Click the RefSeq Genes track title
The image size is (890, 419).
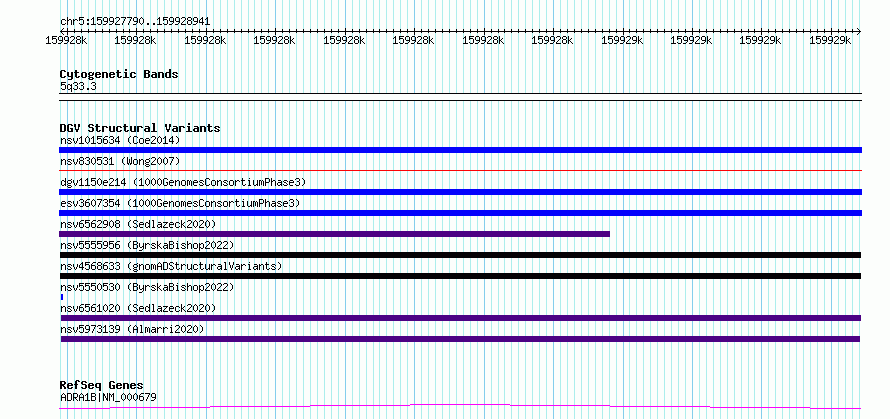[x=101, y=386]
